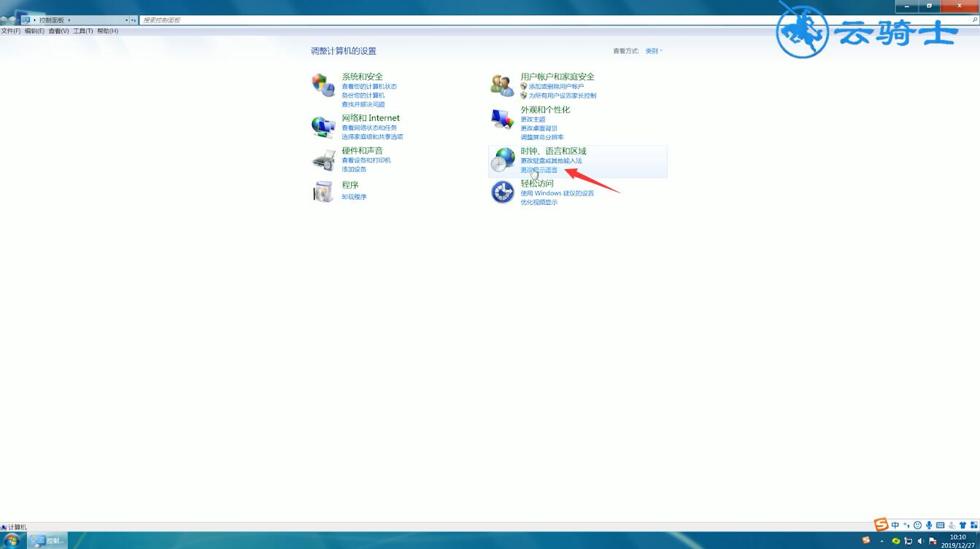Click 更改键盘或其他输入法 link
Screen dimensions: 980x549
coord(551,160)
